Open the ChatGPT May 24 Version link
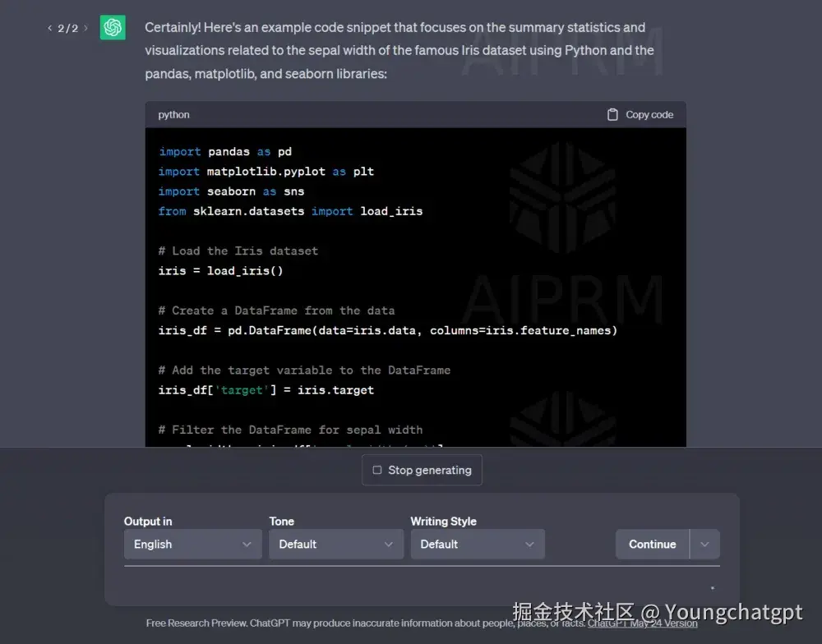Viewport: 822px width, 644px height. click(641, 623)
